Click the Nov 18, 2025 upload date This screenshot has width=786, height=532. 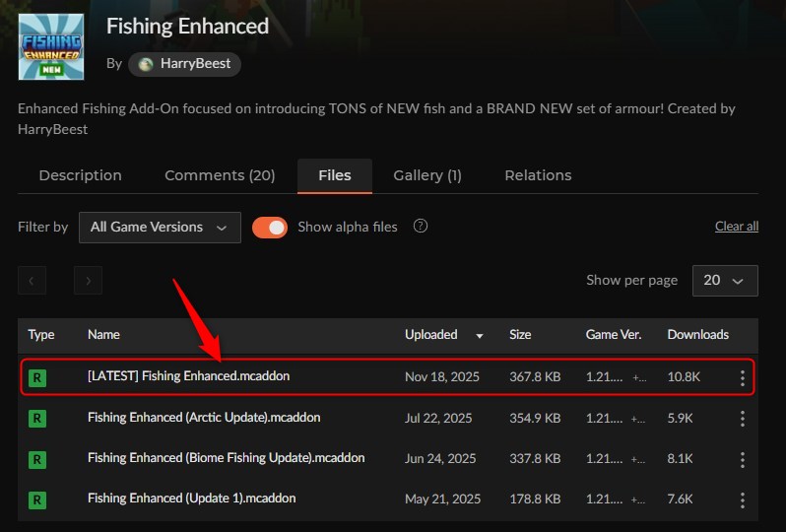pos(442,377)
